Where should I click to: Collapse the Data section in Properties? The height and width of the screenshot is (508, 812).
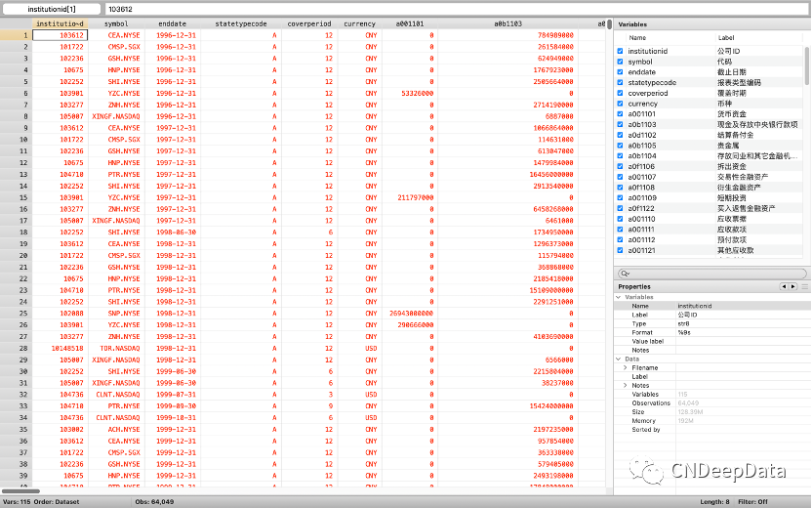619,359
